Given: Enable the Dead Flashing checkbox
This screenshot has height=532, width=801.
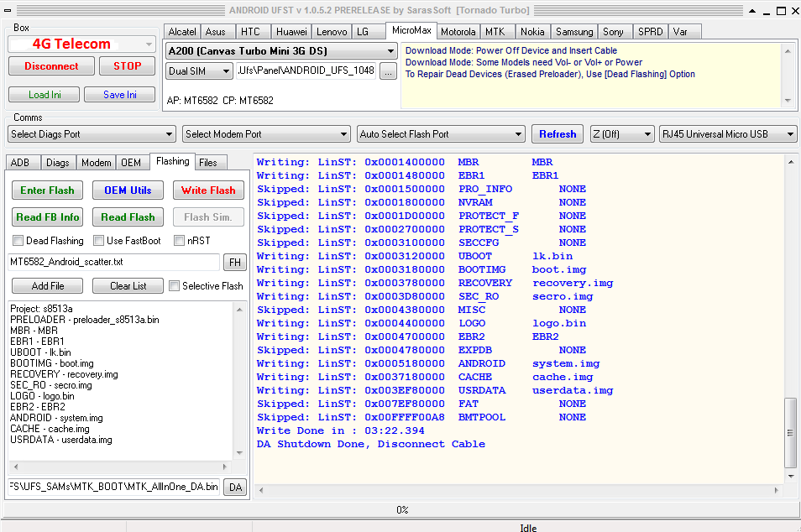Looking at the screenshot, I should (18, 241).
